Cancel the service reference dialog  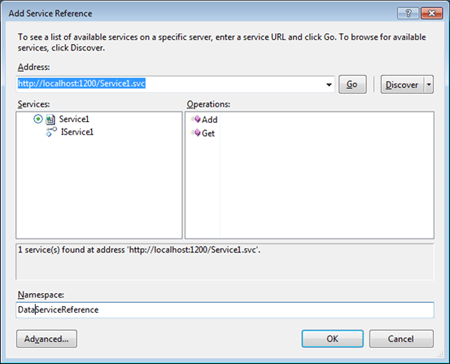[x=401, y=339]
